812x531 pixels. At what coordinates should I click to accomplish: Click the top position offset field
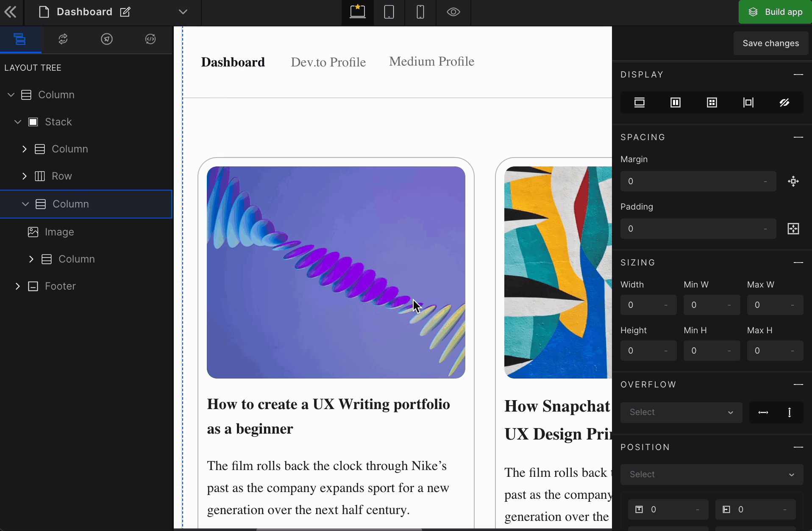click(x=668, y=509)
